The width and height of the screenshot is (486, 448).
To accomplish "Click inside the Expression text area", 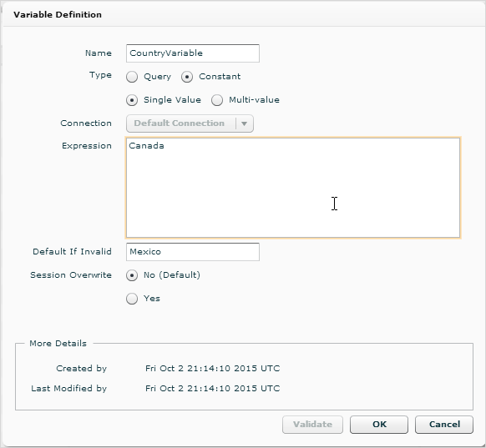I will 293,188.
